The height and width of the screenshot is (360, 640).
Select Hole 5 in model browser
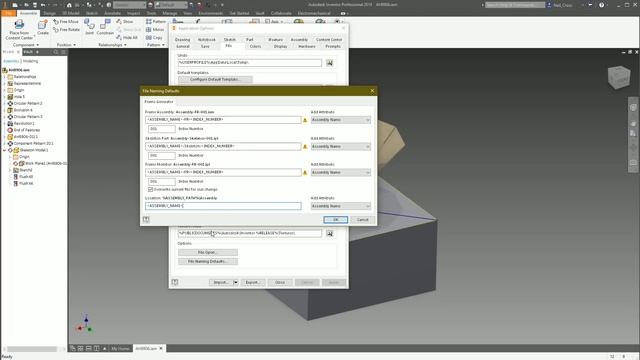tap(19, 97)
